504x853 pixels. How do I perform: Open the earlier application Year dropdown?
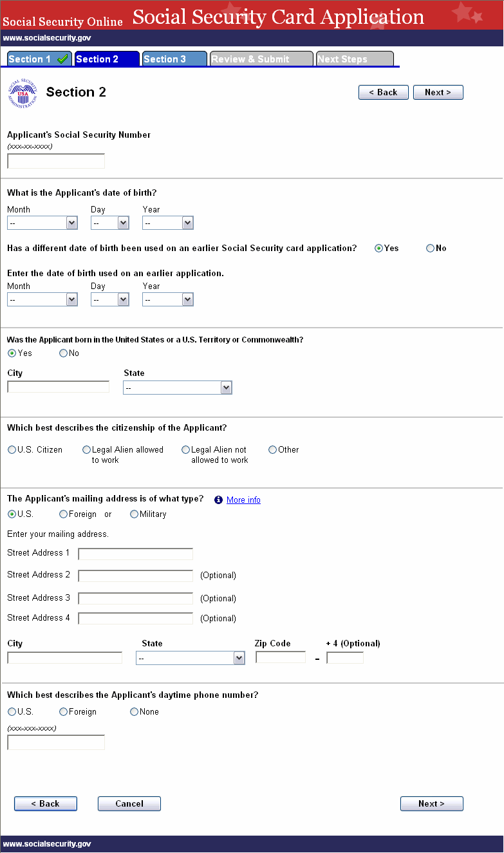pyautogui.click(x=168, y=300)
